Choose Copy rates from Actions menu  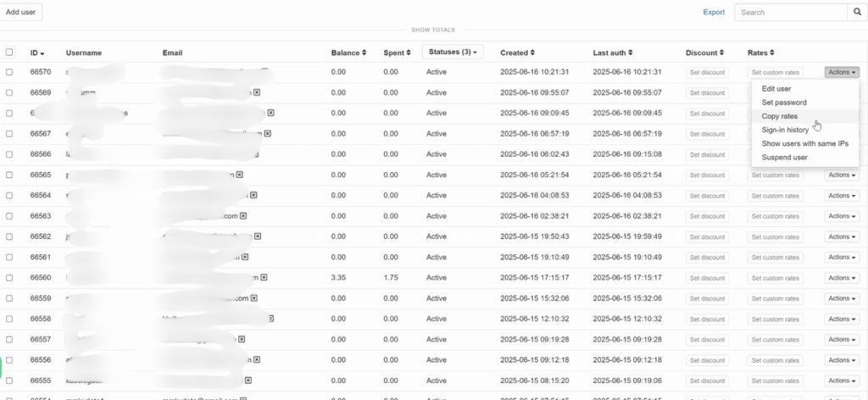coord(780,116)
